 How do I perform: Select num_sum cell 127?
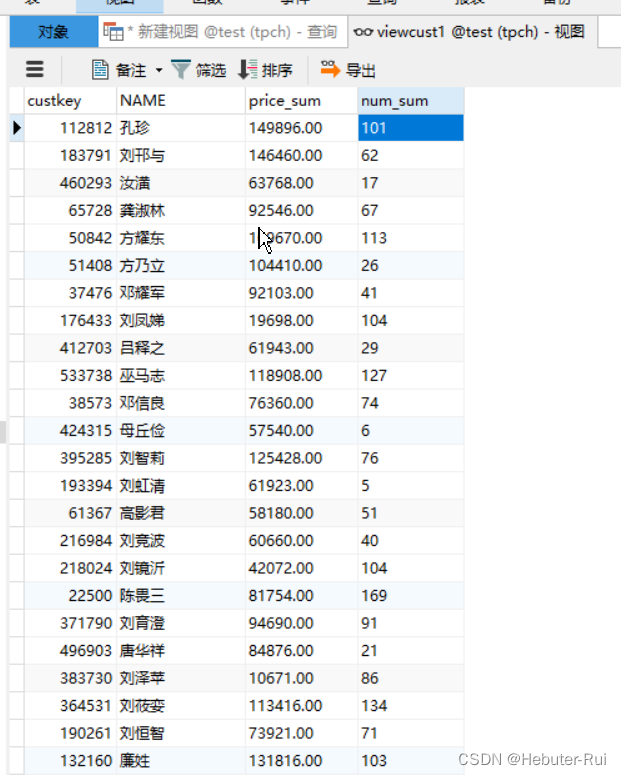[411, 376]
